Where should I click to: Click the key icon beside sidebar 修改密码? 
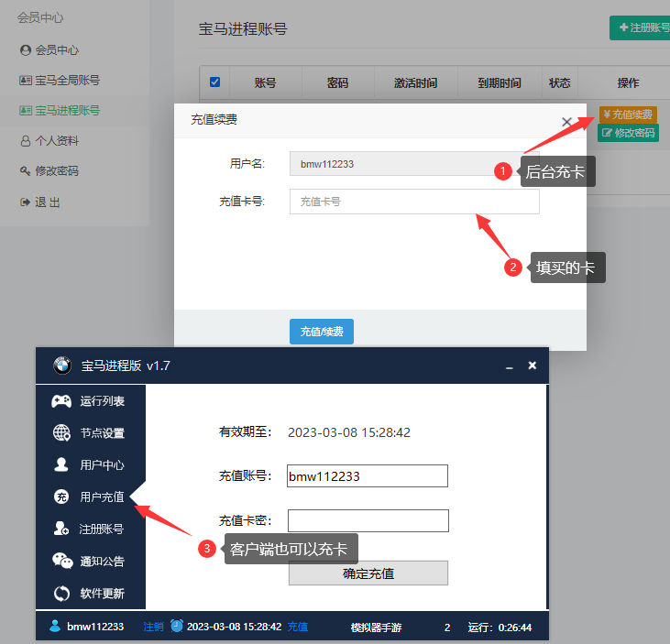click(x=26, y=171)
